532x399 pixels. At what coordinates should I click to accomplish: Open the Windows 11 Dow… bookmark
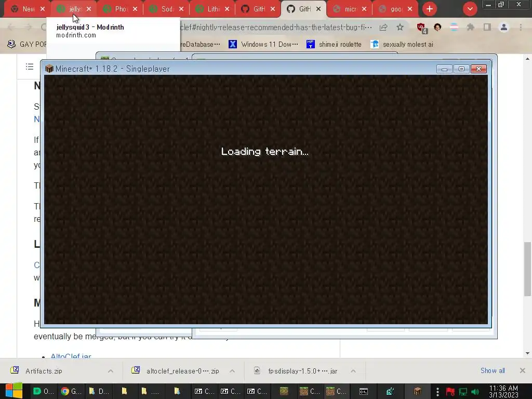pos(263,44)
